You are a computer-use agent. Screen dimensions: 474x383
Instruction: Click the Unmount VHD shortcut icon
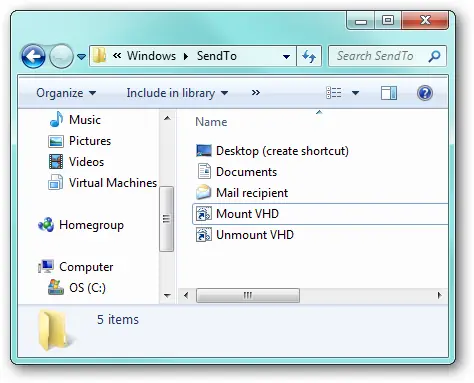(x=203, y=235)
